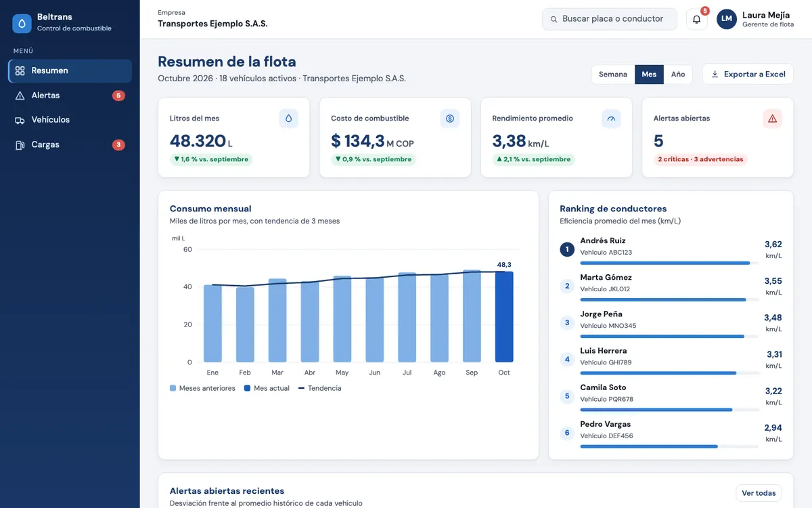This screenshot has height=508, width=812.
Task: Click rank badge 1 for Andrés Ruiz
Action: [567, 249]
